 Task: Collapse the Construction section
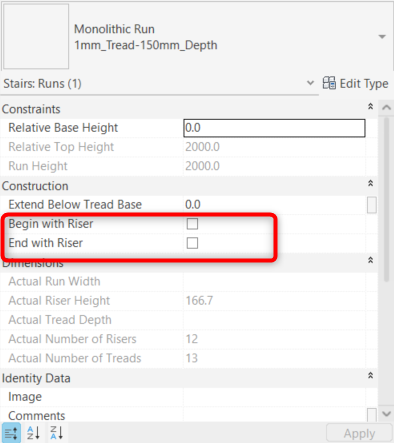[370, 183]
